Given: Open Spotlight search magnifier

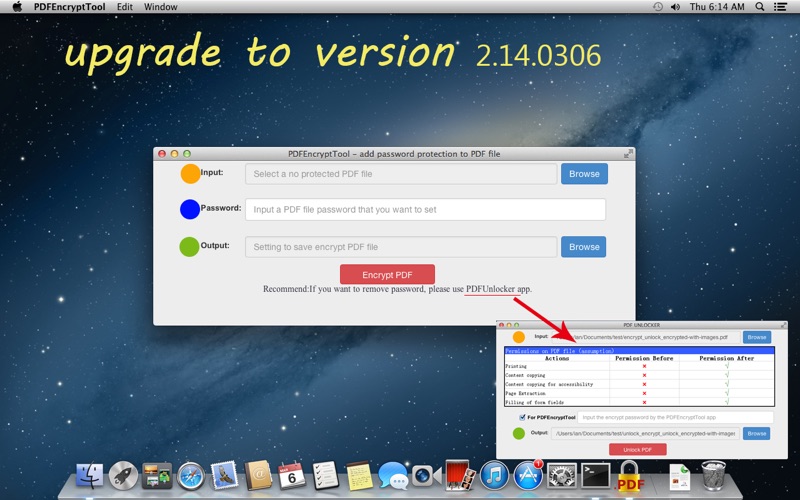Looking at the screenshot, I should click(760, 7).
